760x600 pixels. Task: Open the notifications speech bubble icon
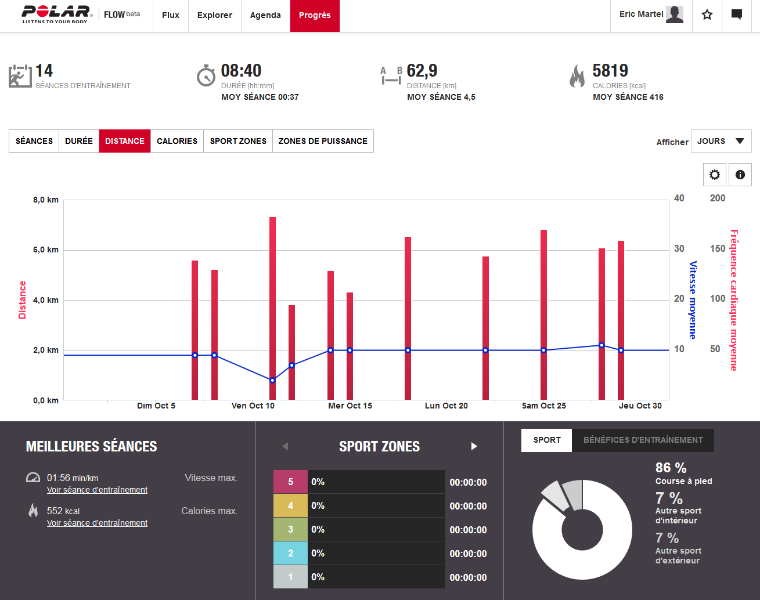[x=737, y=15]
